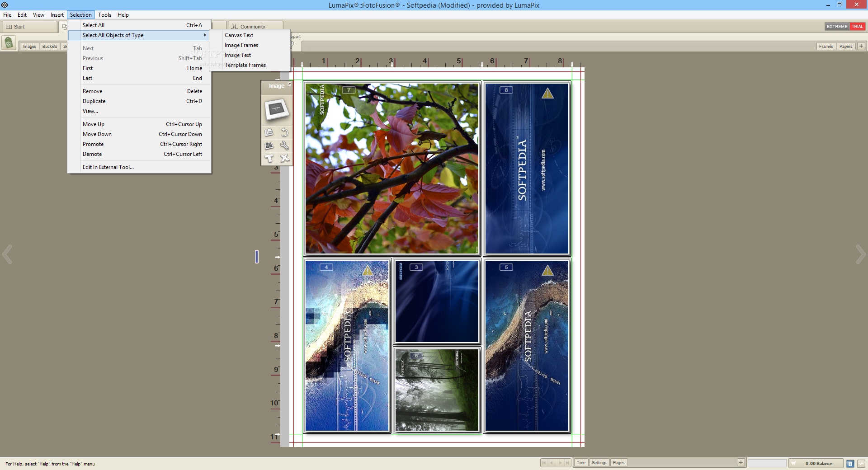
Task: Click the shopping cart Balance button
Action: coord(816,463)
